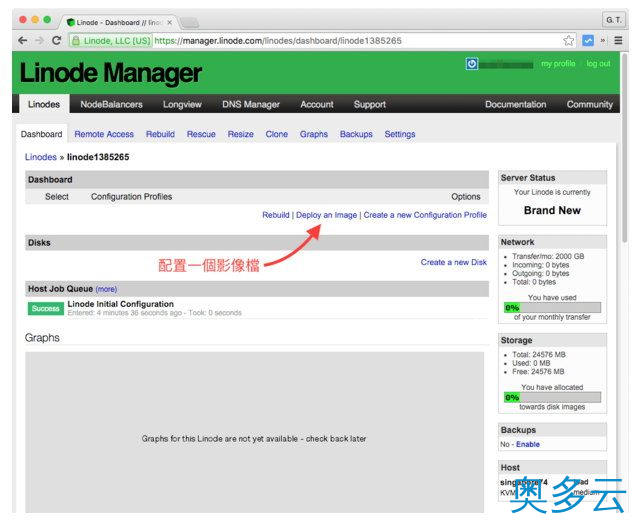Switch to the Graphs tab
The image size is (637, 524).
[314, 134]
